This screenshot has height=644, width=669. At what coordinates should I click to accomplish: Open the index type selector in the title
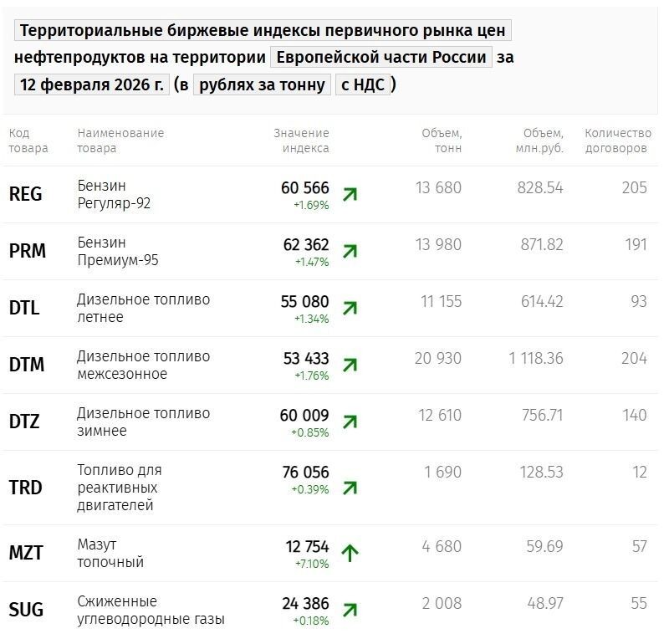click(x=263, y=31)
